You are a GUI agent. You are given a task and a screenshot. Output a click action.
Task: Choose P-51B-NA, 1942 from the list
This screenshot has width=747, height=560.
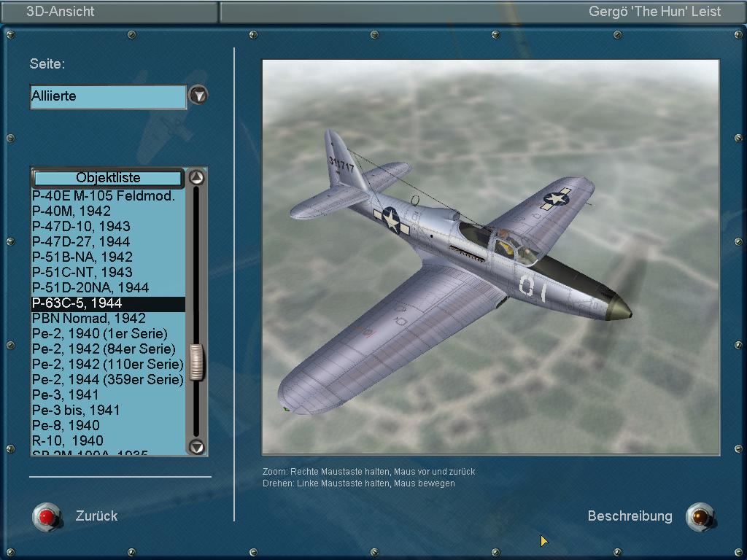point(108,257)
